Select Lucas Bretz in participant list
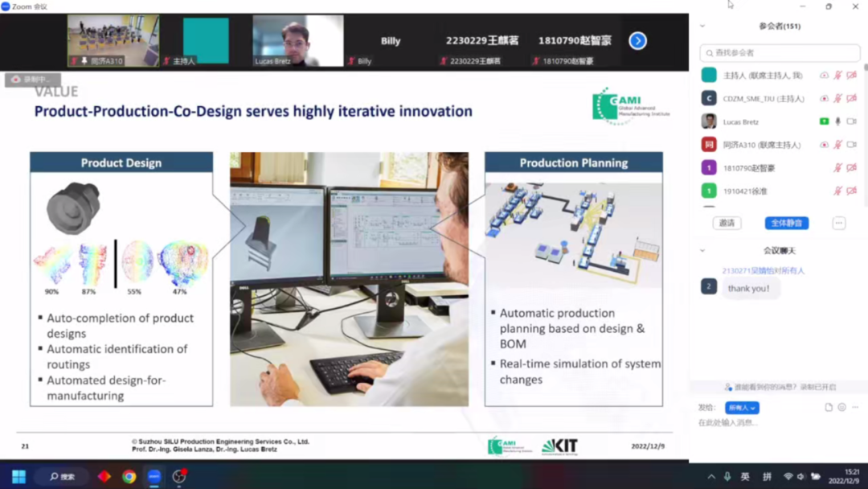 pos(740,121)
